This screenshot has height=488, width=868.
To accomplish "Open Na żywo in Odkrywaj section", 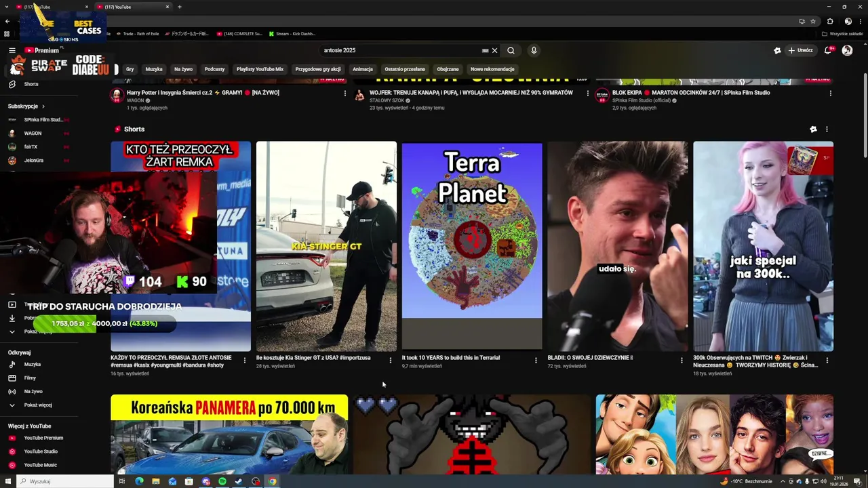I will 33,392.
